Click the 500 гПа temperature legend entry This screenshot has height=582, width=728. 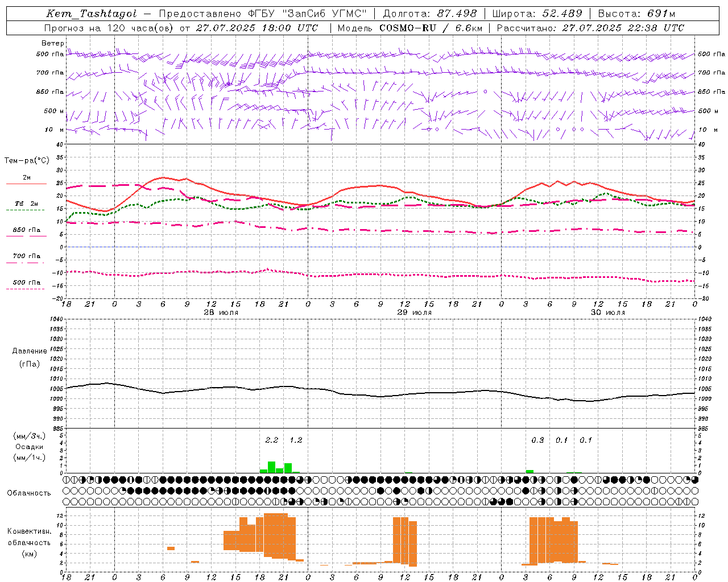26,282
